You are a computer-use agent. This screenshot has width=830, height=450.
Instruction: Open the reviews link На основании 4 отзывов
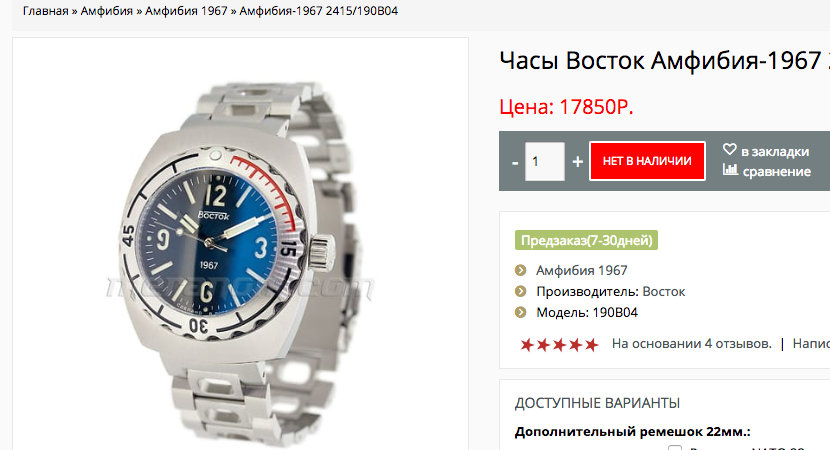tap(691, 344)
